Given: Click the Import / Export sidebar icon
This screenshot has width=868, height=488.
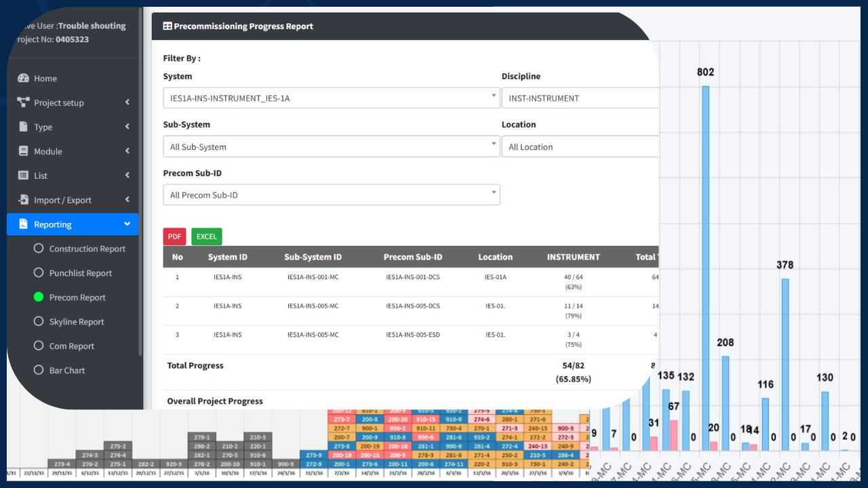Looking at the screenshot, I should 24,199.
